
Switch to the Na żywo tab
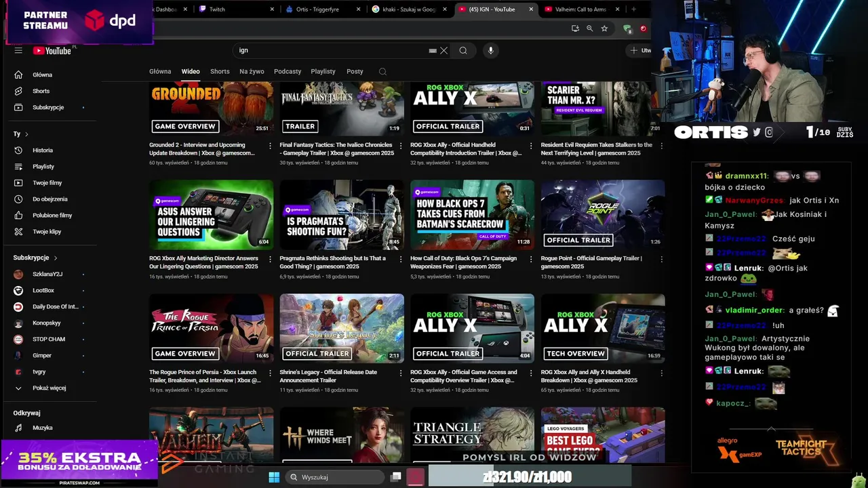(x=252, y=71)
